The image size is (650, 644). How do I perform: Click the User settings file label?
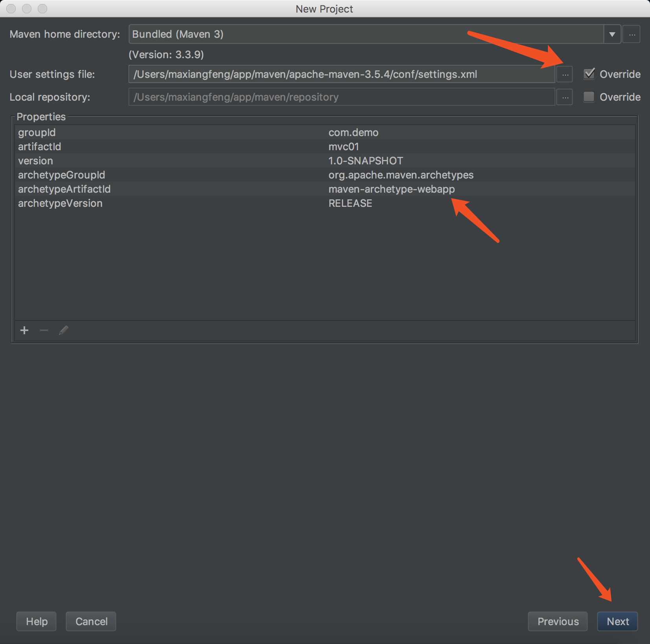pos(52,74)
